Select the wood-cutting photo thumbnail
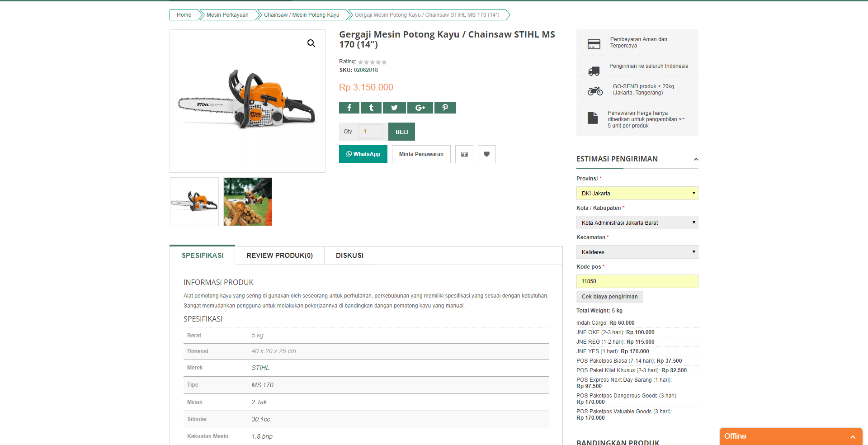 [x=248, y=202]
